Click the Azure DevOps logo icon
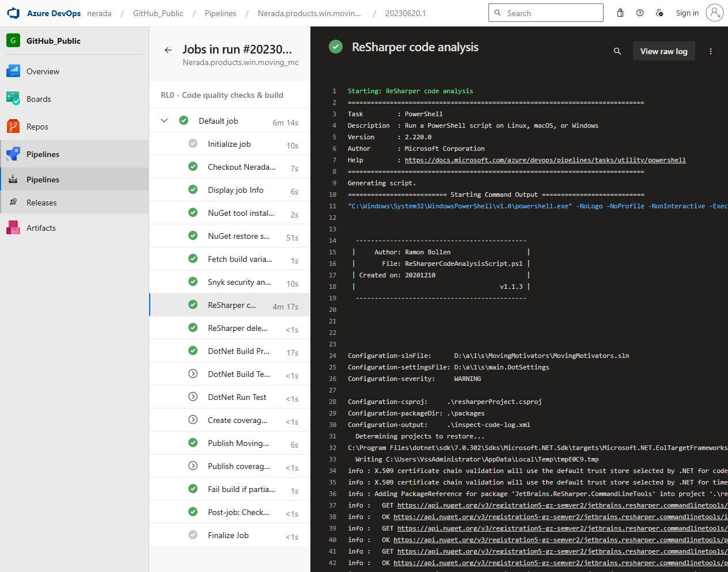The image size is (728, 572). 13,13
